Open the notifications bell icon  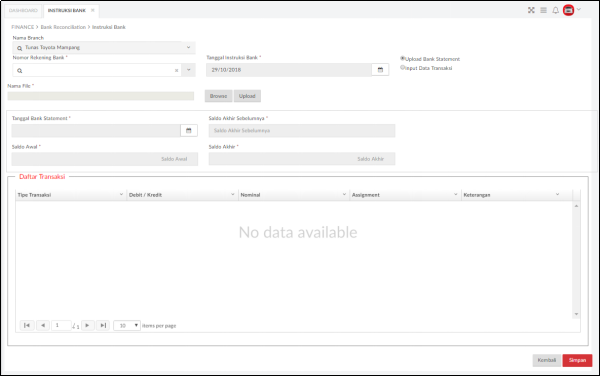coord(555,10)
